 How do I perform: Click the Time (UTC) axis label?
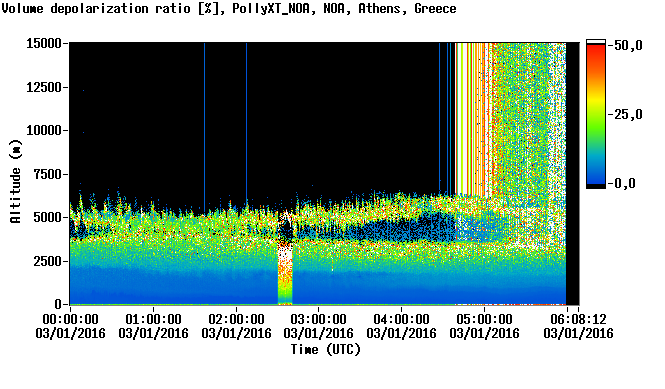pos(325,350)
